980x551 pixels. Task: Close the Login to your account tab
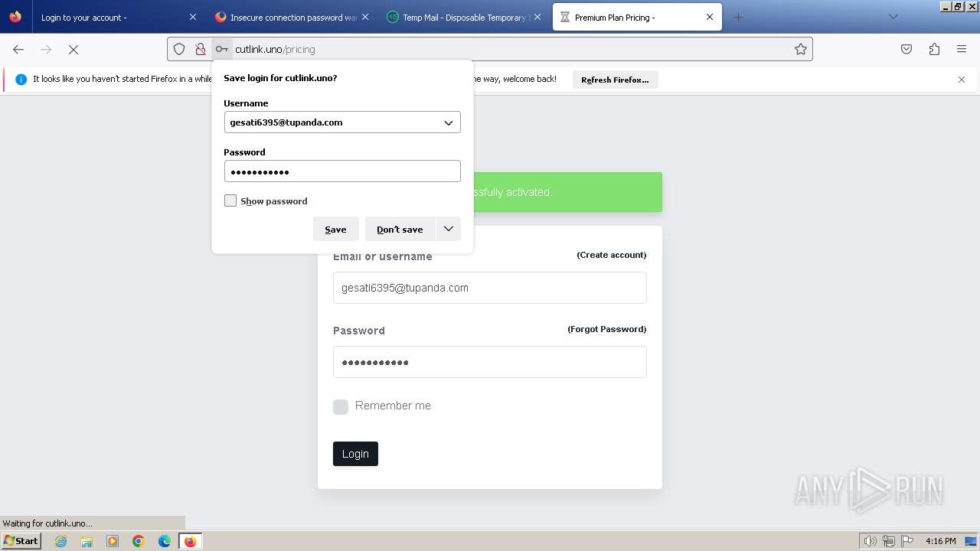coord(193,17)
